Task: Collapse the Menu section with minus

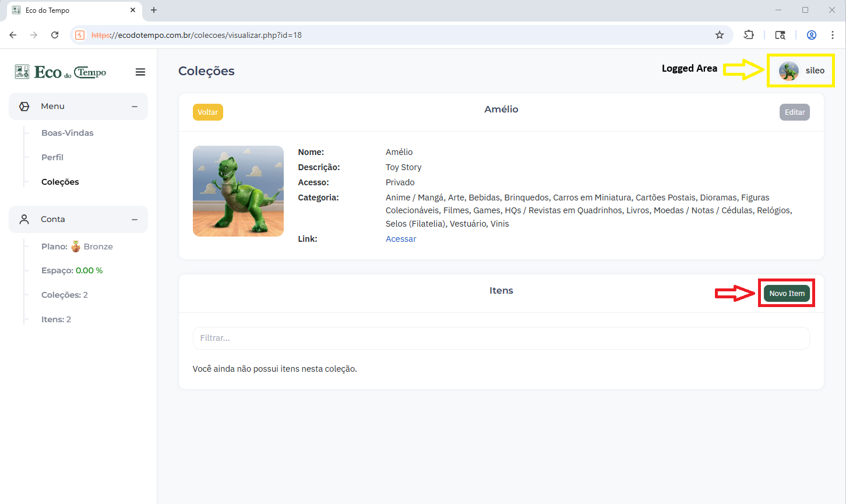Action: (x=135, y=107)
